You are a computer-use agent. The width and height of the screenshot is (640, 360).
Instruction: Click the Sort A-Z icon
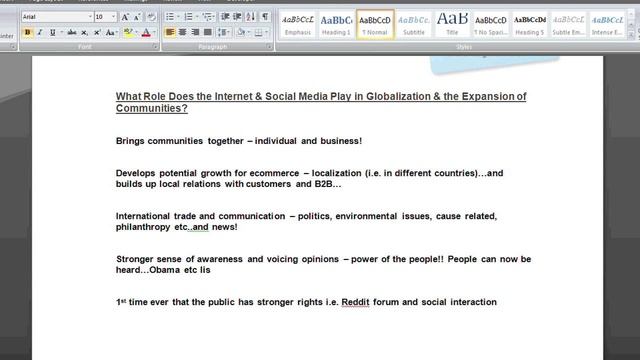[251, 17]
